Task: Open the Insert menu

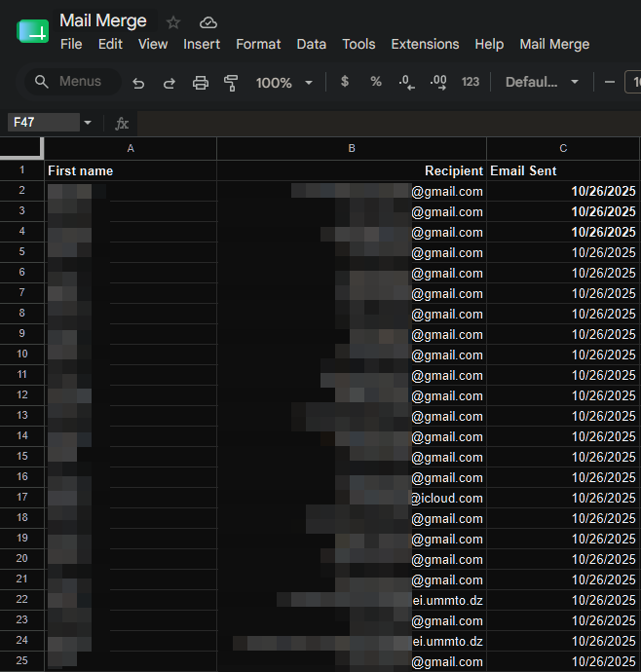Action: (x=202, y=44)
